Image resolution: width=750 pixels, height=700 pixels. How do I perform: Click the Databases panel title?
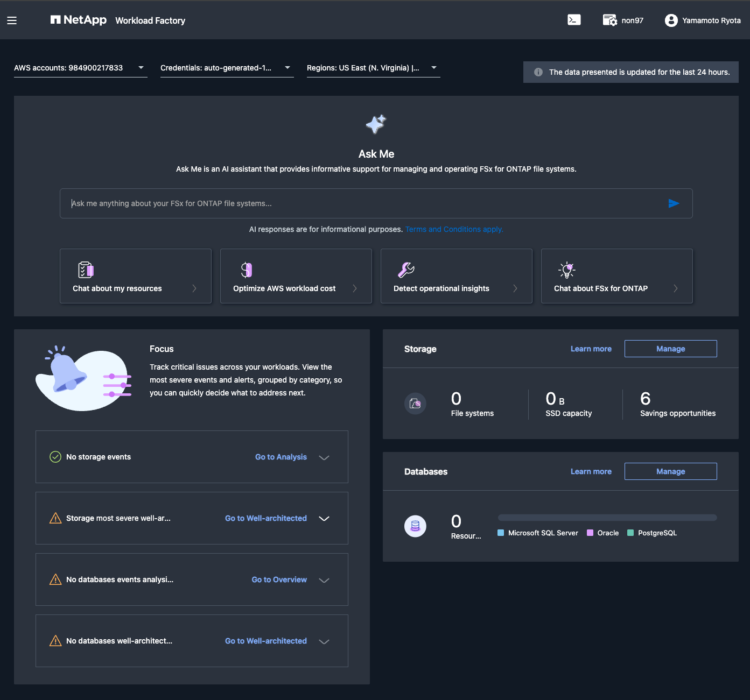[x=426, y=471]
